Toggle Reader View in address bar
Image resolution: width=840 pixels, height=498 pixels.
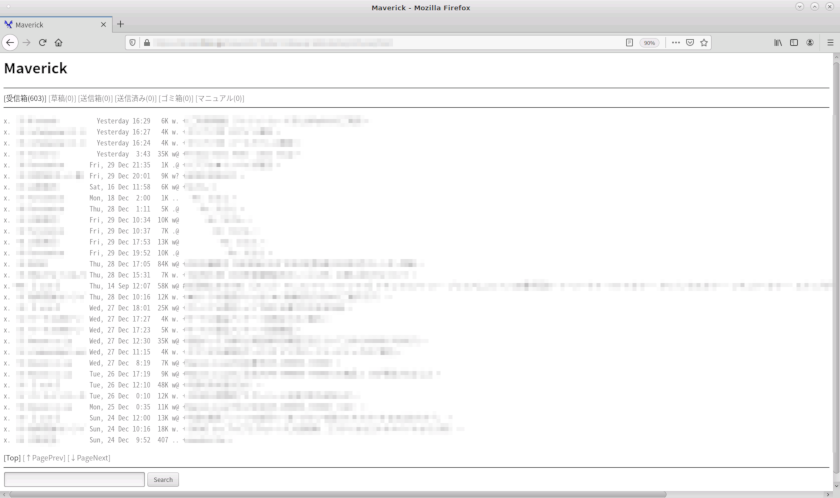(629, 43)
